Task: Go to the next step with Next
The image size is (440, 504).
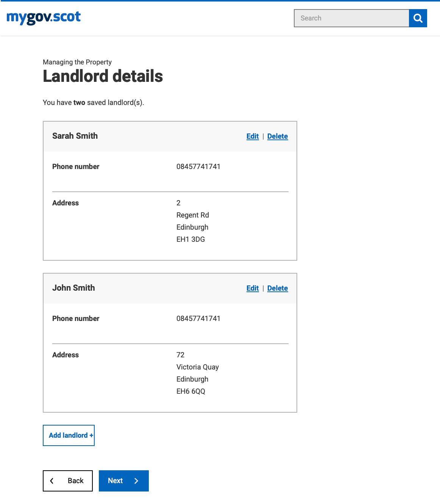Action: (x=124, y=481)
